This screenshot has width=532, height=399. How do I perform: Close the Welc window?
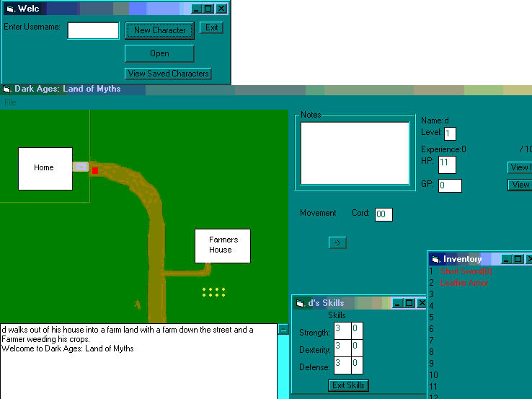click(221, 9)
